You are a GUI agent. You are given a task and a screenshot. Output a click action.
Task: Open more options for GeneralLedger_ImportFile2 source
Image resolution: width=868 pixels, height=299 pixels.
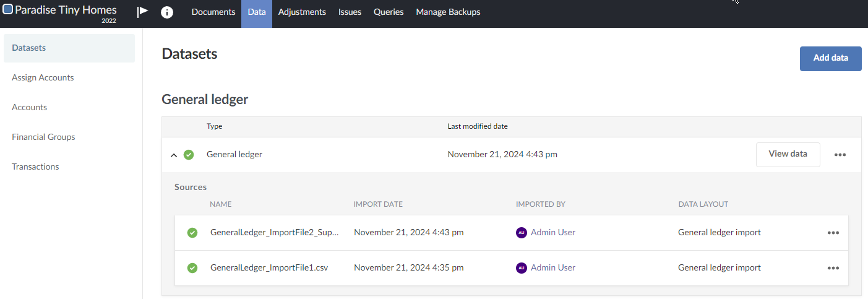[x=833, y=233]
